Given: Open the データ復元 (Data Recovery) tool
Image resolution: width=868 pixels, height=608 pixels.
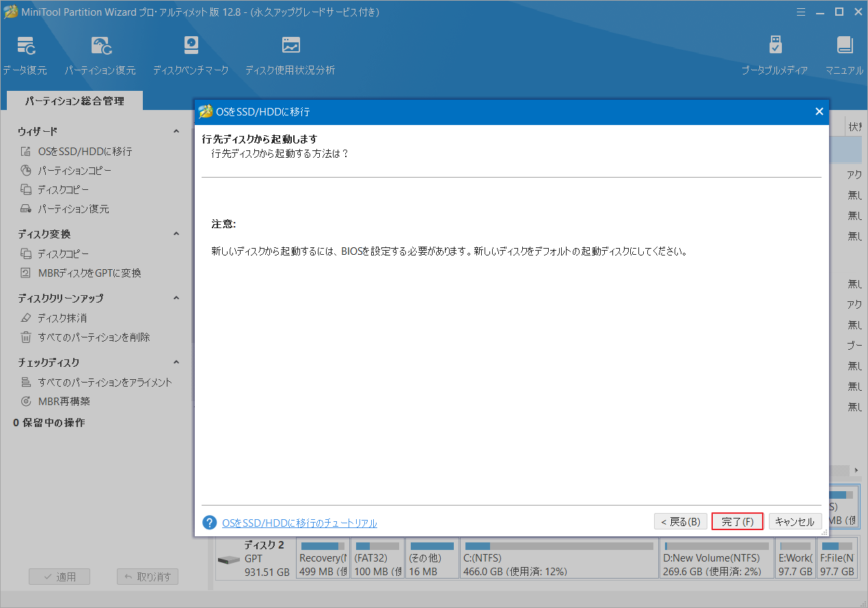Looking at the screenshot, I should pyautogui.click(x=25, y=51).
